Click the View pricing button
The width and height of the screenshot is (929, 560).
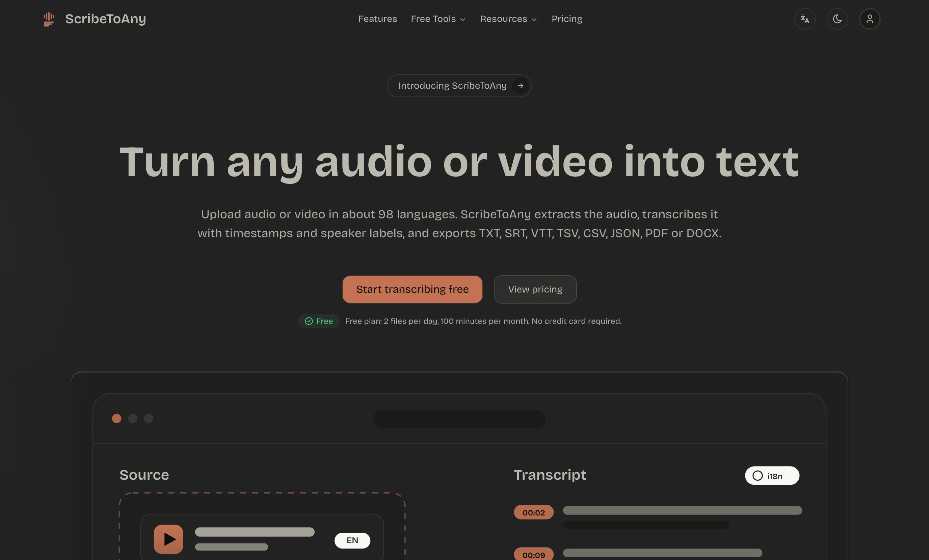click(x=535, y=289)
